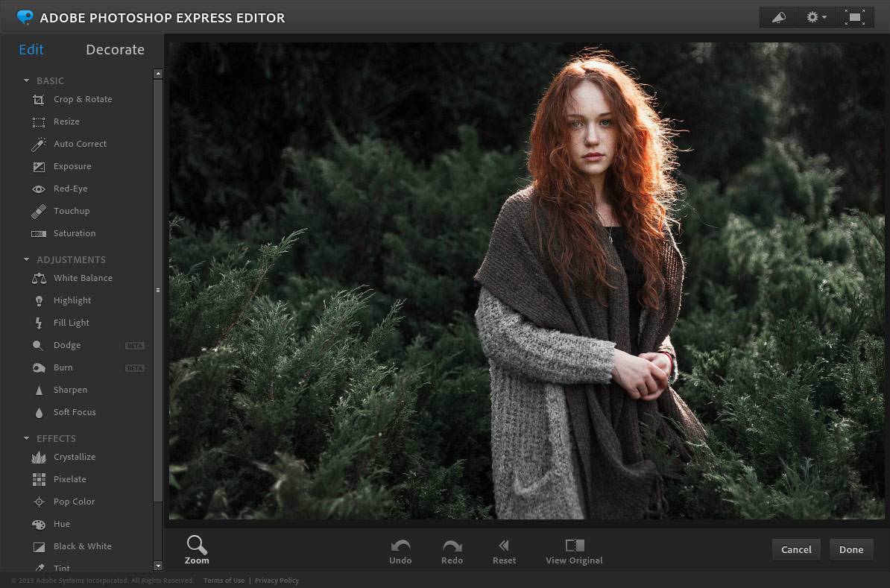Click the Zoom magnifier tool

(x=197, y=550)
